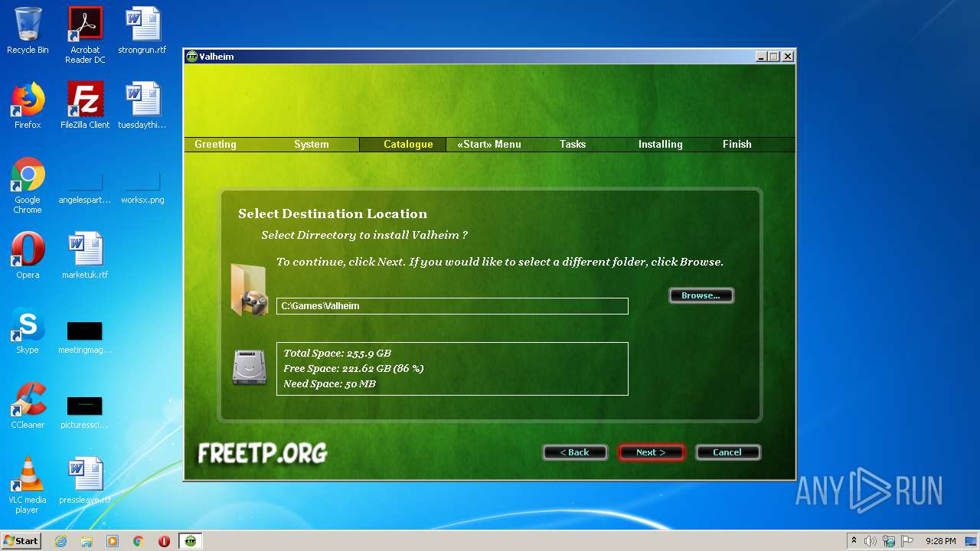Open pressleave.rtf document icon
The image size is (980, 551).
(85, 481)
